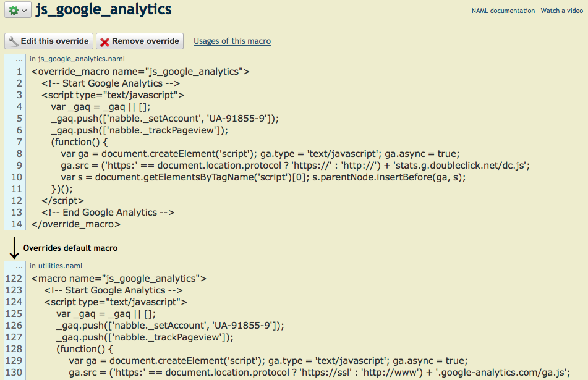Click the doubleclick.net/dc.js code line

(x=295, y=166)
